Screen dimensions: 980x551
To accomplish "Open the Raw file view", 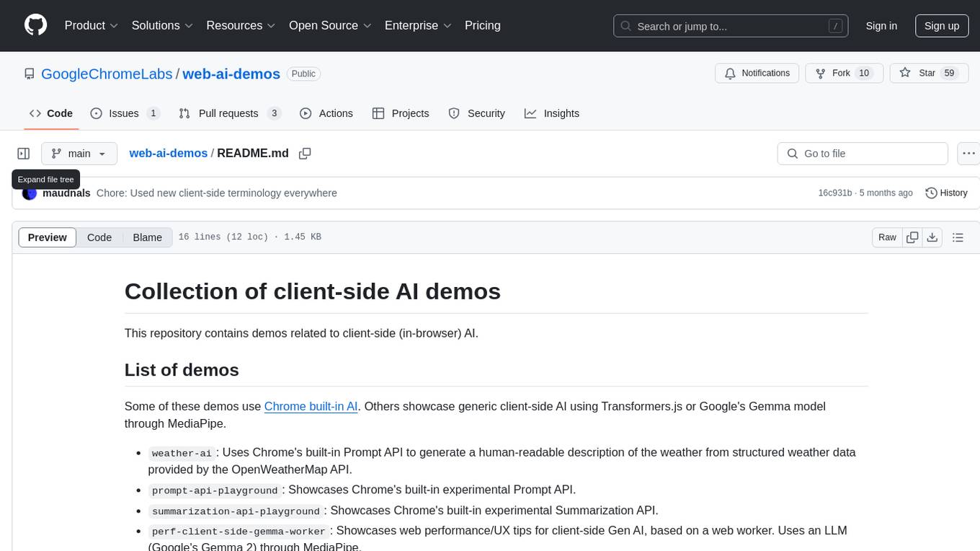I will pos(887,237).
